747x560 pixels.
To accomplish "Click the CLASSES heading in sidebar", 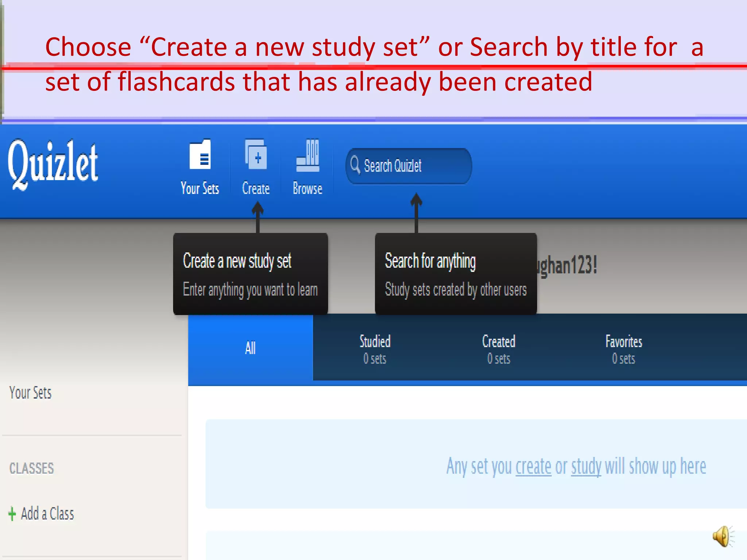I will pyautogui.click(x=32, y=468).
